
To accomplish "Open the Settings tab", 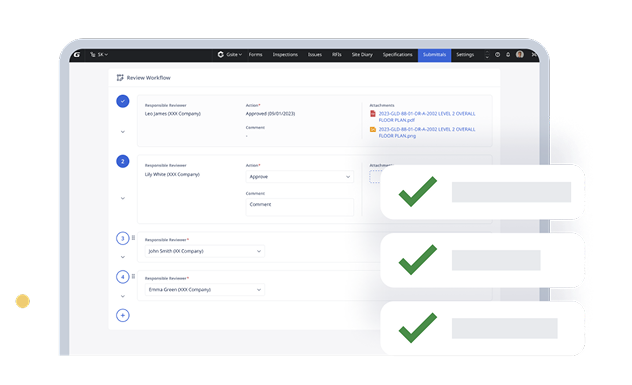I will [465, 54].
